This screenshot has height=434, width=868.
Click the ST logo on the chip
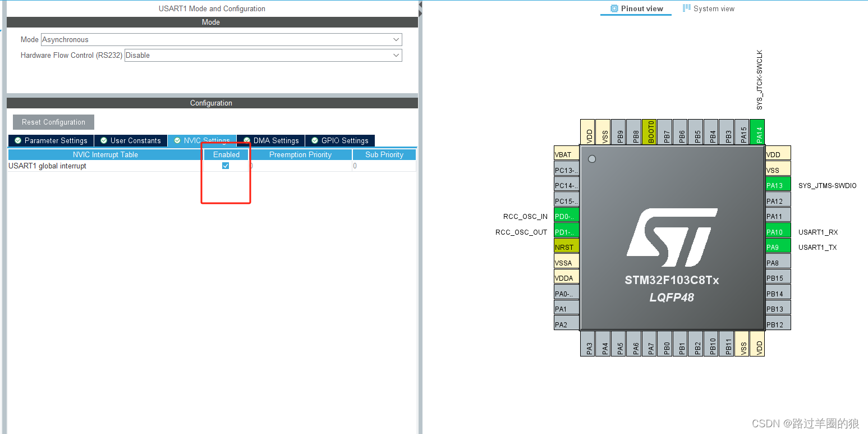672,238
